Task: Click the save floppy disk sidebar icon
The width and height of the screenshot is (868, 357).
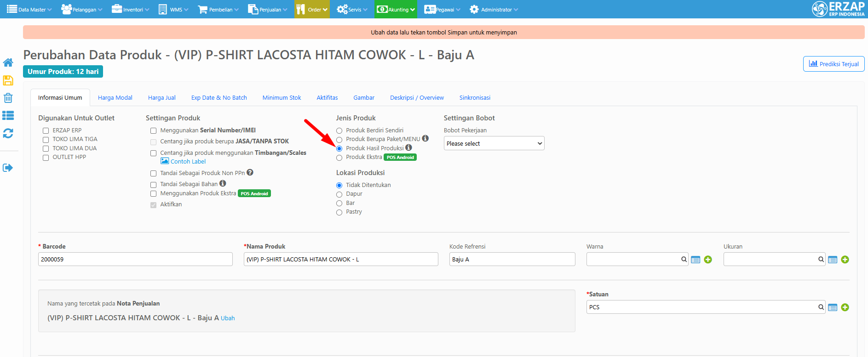Action: (x=8, y=80)
